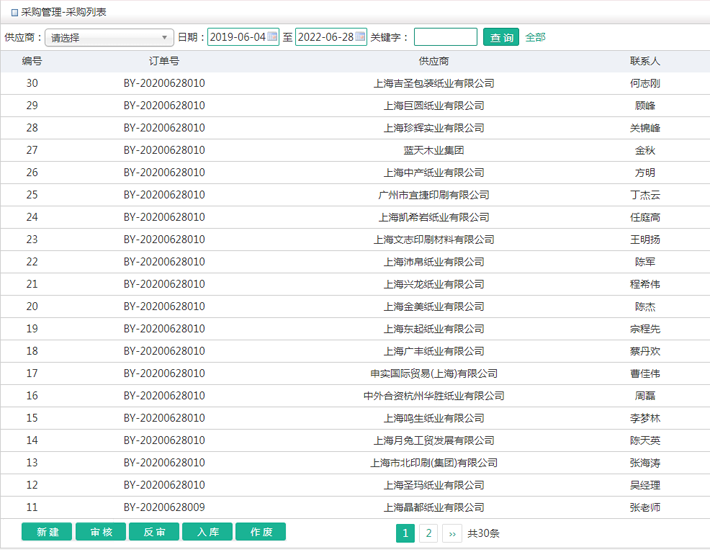Viewport: 710px width, 550px height.
Task: Click the square icon before 采购管理 title
Action: pyautogui.click(x=12, y=12)
